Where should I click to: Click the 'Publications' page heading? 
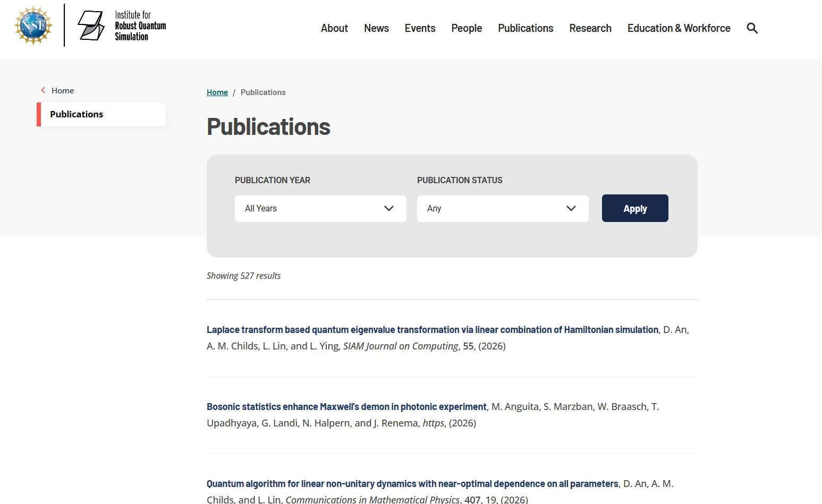point(268,127)
